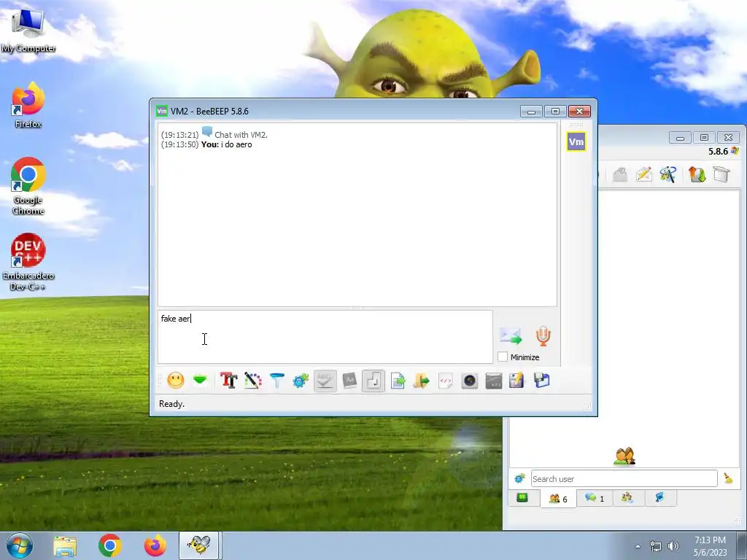
Task: Toggle the return-key send option button
Action: click(x=373, y=381)
